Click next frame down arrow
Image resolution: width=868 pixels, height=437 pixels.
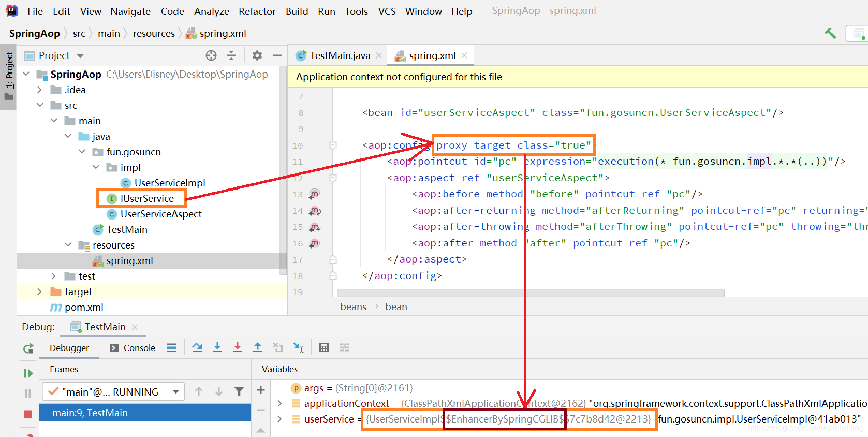[219, 391]
